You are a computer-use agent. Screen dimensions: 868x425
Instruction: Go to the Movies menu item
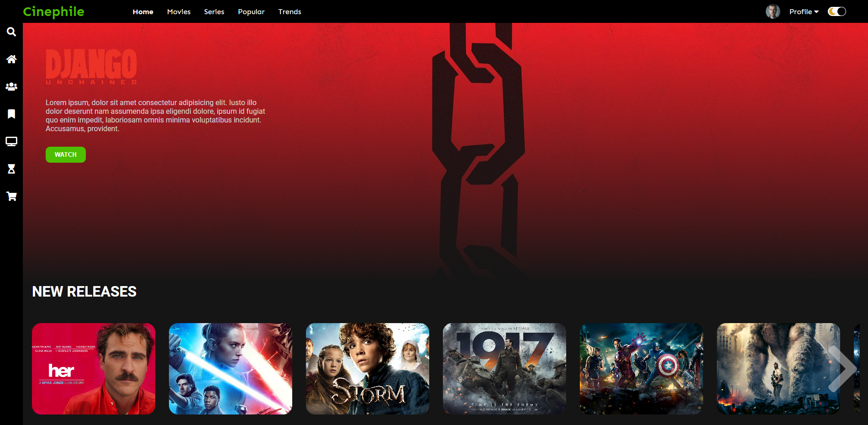pos(179,12)
